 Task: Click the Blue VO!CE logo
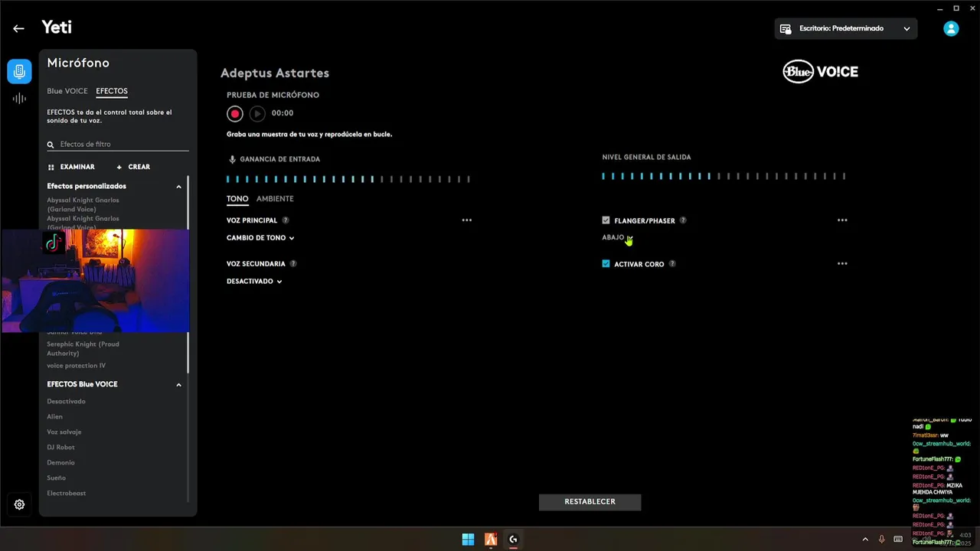pyautogui.click(x=820, y=72)
